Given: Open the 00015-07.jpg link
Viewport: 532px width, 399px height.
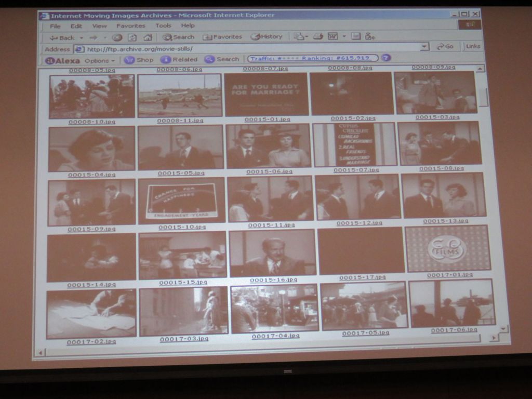Looking at the screenshot, I should pyautogui.click(x=356, y=170).
